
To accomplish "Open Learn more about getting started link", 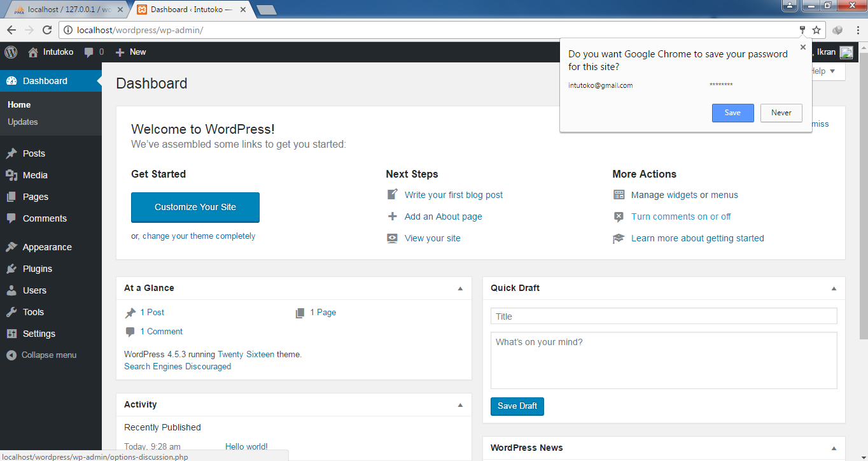I will click(697, 238).
